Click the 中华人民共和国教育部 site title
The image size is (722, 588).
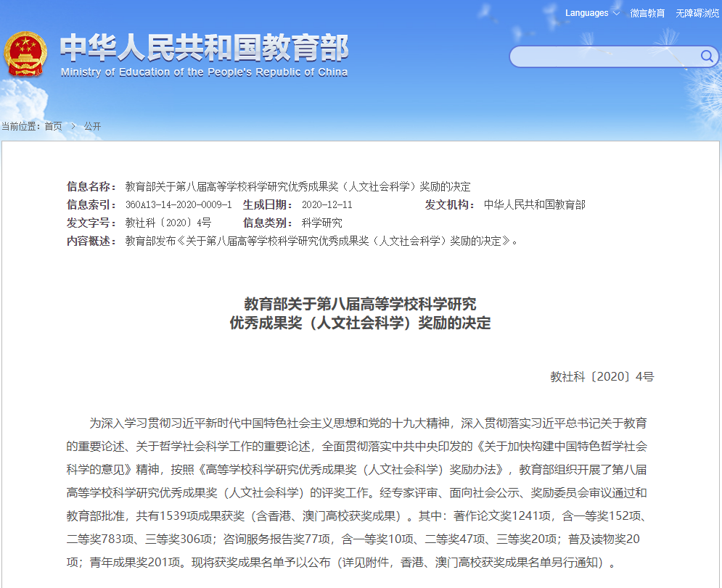coord(205,48)
